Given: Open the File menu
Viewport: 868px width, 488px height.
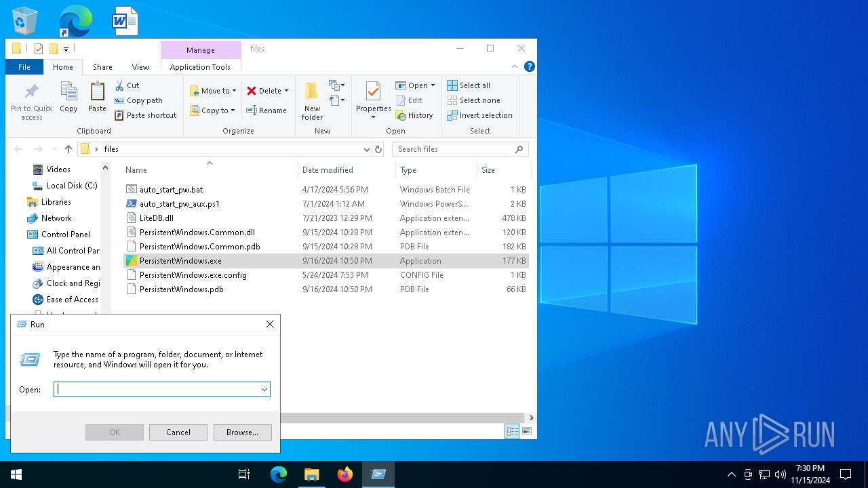Looking at the screenshot, I should [x=24, y=67].
